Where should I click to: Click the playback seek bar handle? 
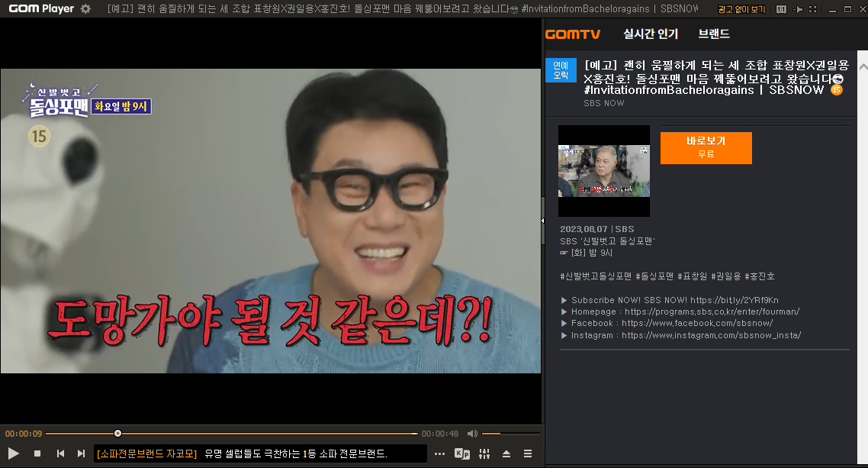point(117,433)
